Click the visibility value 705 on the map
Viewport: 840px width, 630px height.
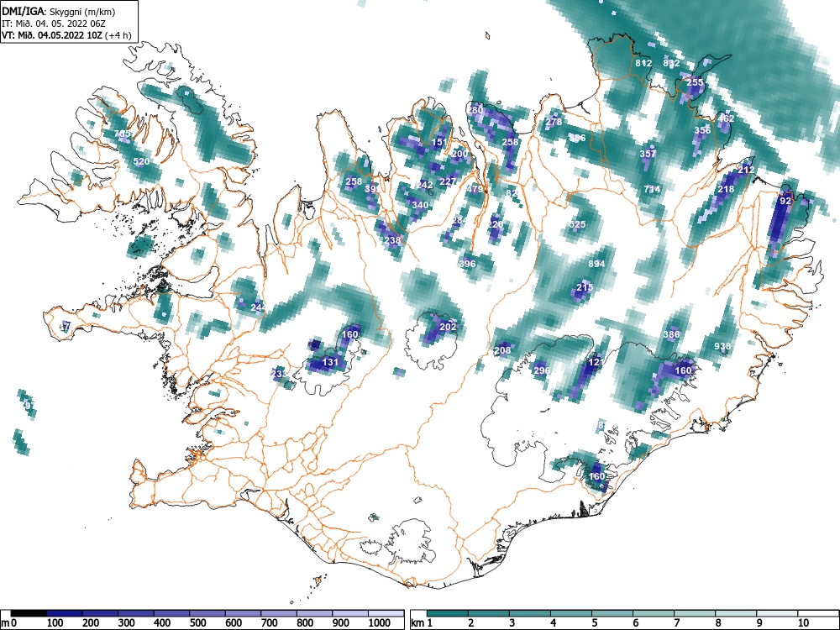coord(122,134)
